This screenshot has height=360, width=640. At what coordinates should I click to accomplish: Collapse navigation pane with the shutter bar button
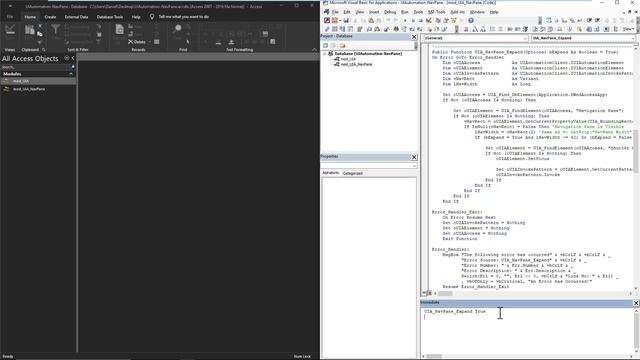click(x=73, y=58)
